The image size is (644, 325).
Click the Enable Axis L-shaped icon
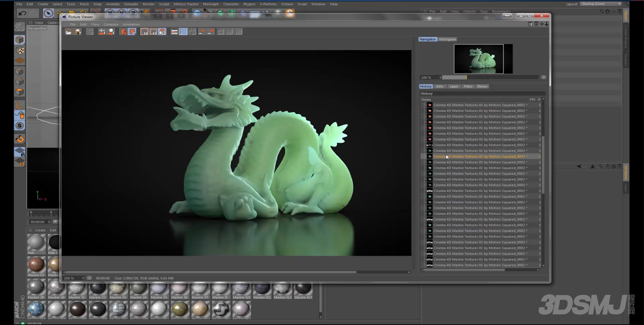click(19, 105)
